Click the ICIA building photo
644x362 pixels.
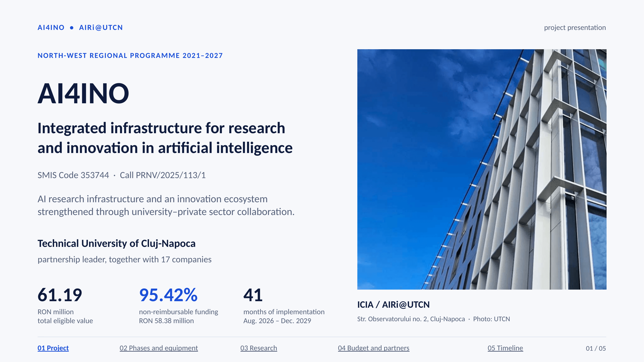[482, 169]
